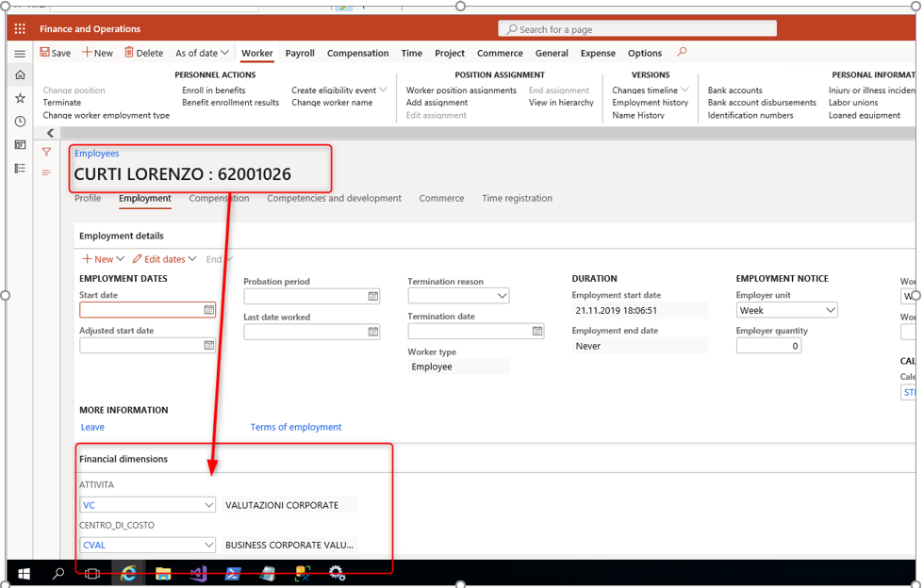
Task: Click the Windows Start button
Action: tap(25, 573)
